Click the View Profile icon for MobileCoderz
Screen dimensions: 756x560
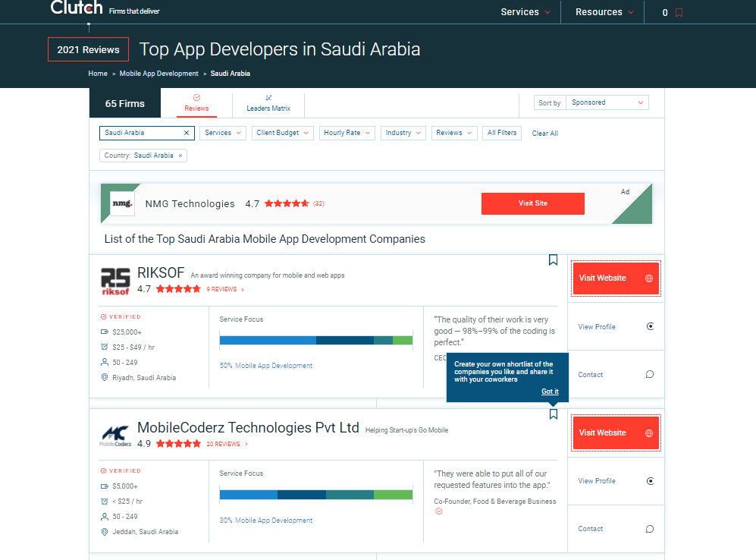[x=650, y=481]
